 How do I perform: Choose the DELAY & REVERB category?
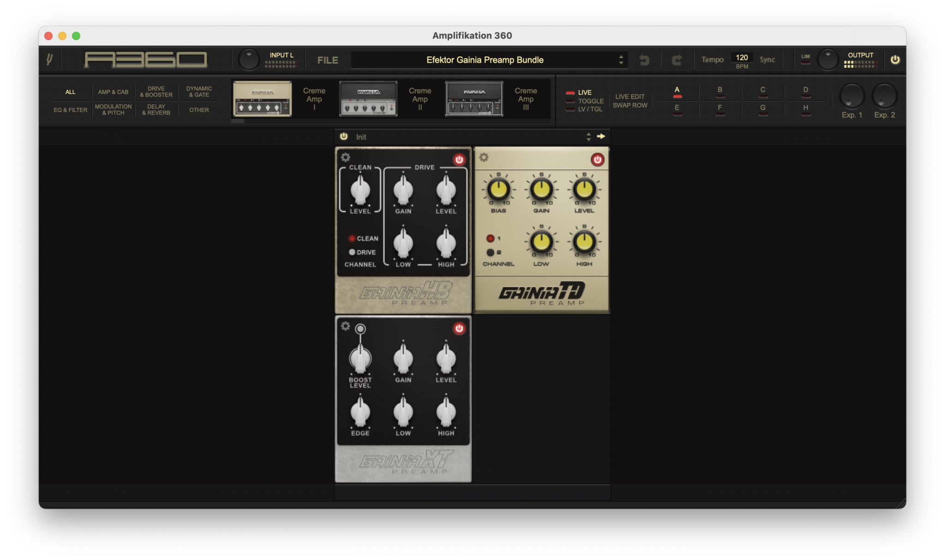[x=156, y=110]
